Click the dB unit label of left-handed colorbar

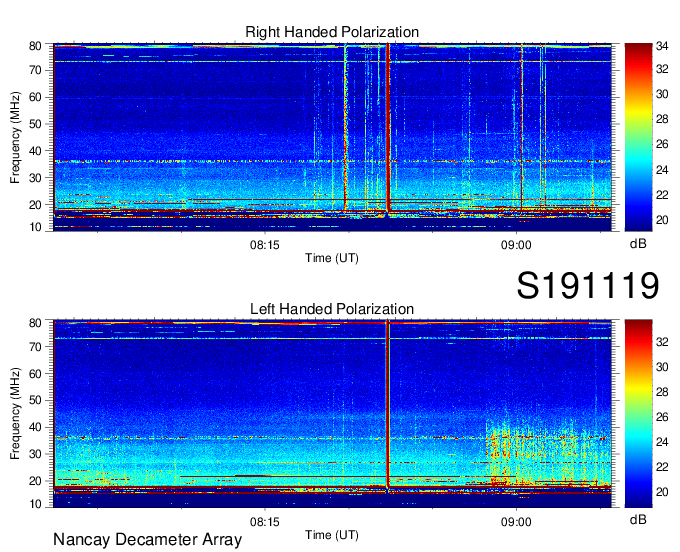coord(638,520)
